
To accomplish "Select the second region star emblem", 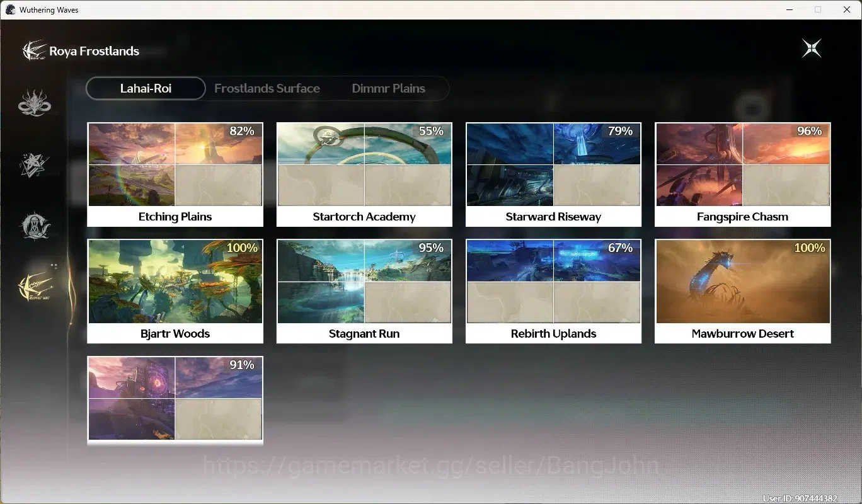I will click(35, 164).
